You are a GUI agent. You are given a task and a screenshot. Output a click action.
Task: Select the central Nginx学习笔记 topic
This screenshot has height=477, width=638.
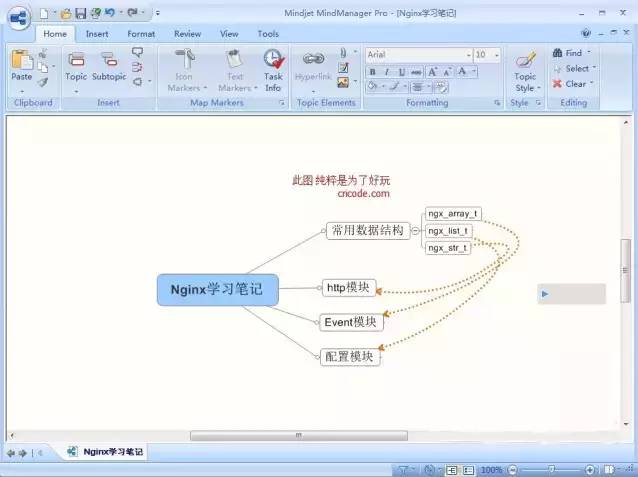click(x=218, y=289)
